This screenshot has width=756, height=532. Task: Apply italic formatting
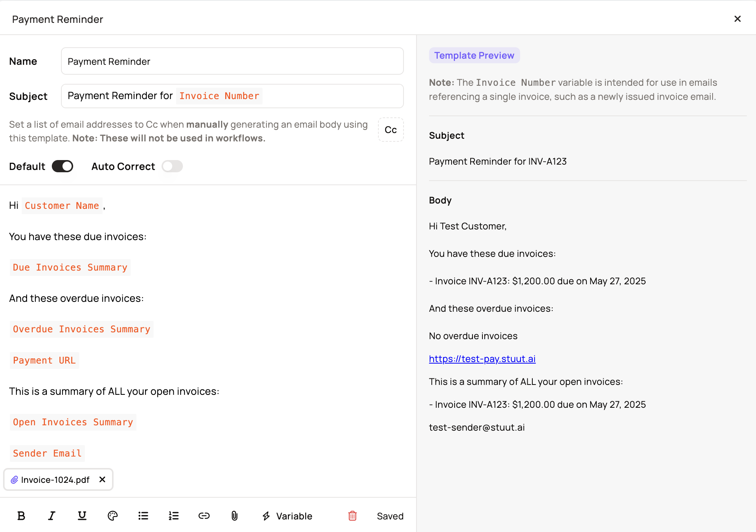[x=51, y=516]
